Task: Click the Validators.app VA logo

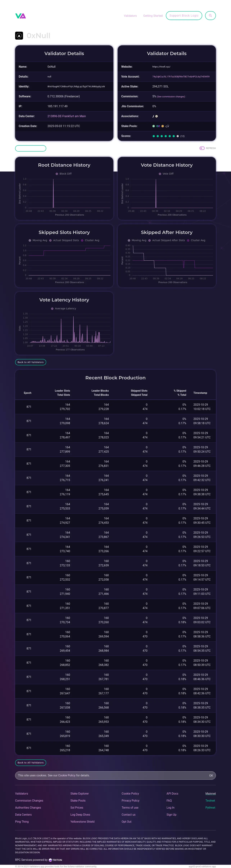Action: pos(21,16)
